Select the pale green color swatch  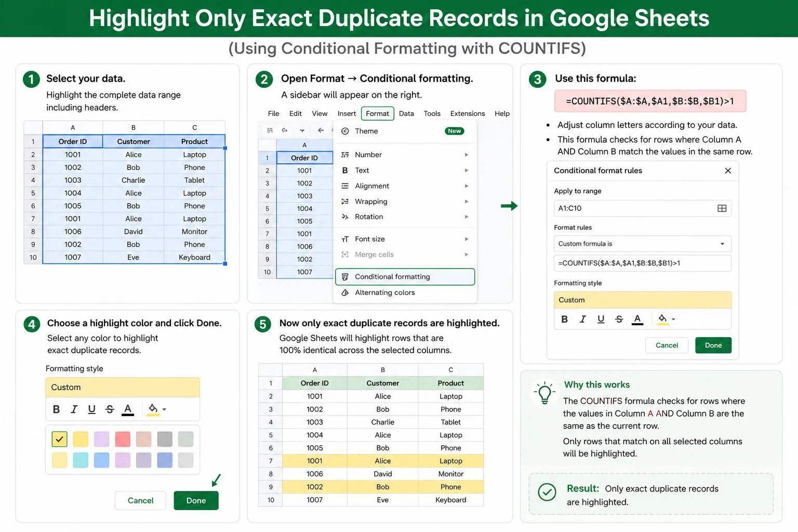pos(185,439)
